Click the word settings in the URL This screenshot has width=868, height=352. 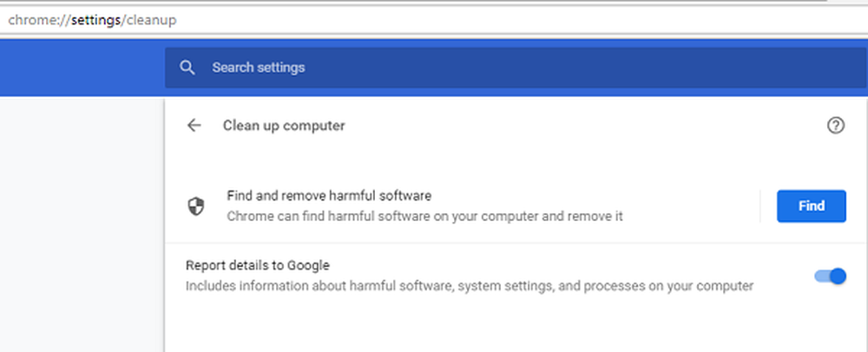click(95, 21)
